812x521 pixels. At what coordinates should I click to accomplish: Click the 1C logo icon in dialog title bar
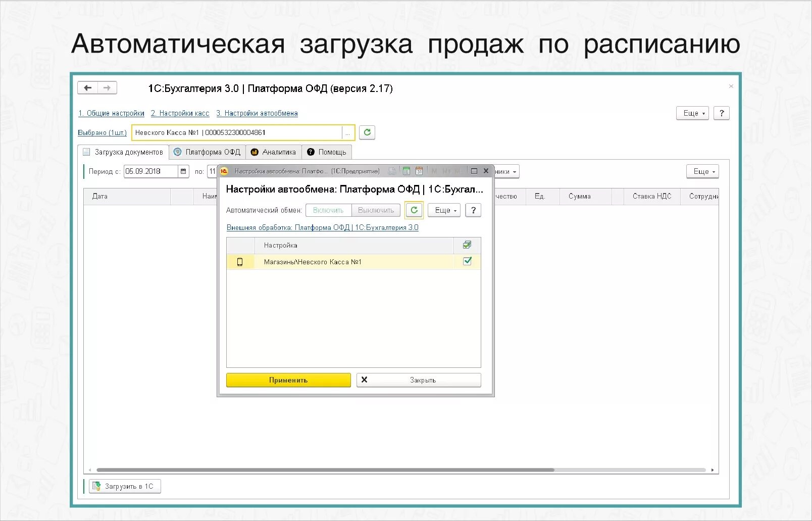tap(224, 171)
